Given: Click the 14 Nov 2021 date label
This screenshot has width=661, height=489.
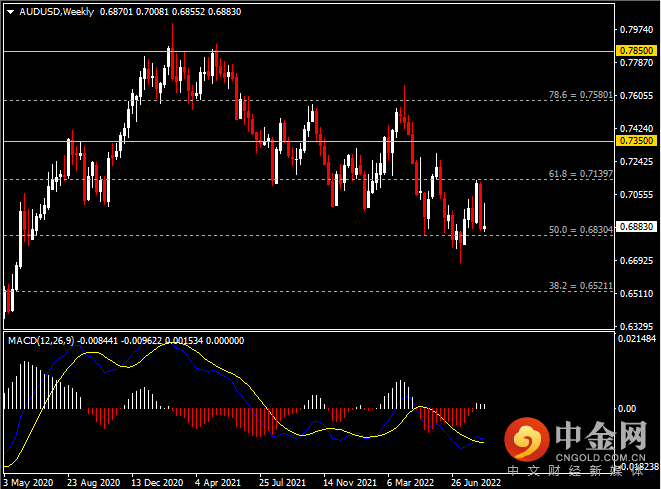Looking at the screenshot, I should coord(350,483).
